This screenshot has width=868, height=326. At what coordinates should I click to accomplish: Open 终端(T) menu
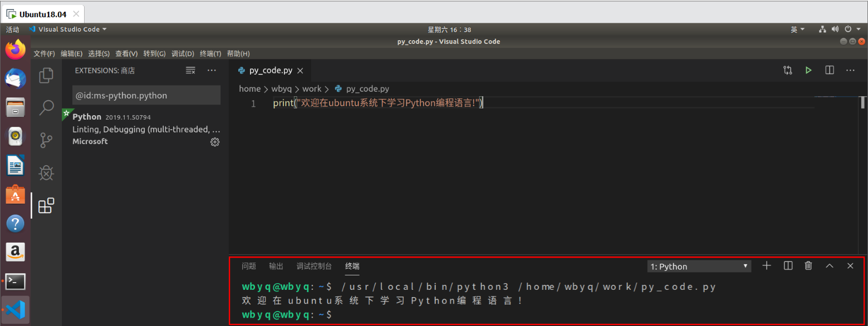pyautogui.click(x=210, y=54)
